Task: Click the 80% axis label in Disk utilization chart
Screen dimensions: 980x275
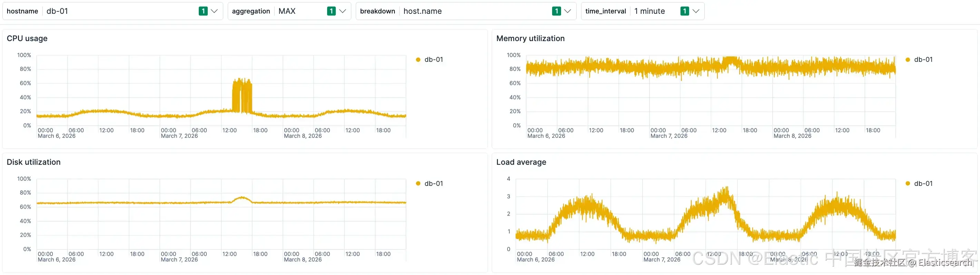Action: [26, 193]
